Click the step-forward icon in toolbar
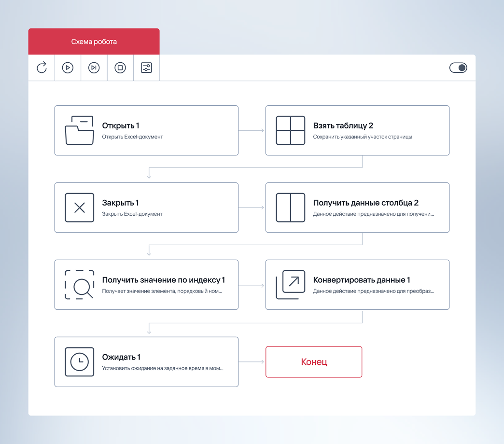Image resolution: width=504 pixels, height=444 pixels. [94, 68]
